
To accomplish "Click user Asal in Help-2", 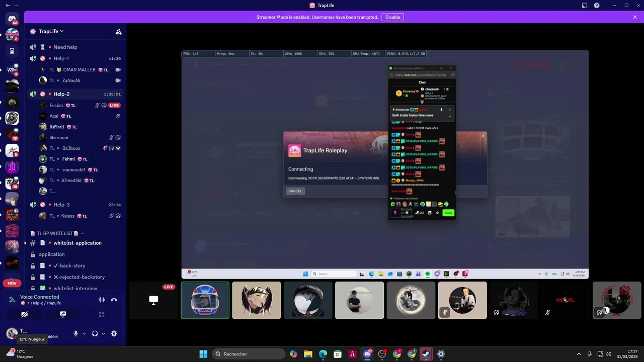I will [80, 116].
